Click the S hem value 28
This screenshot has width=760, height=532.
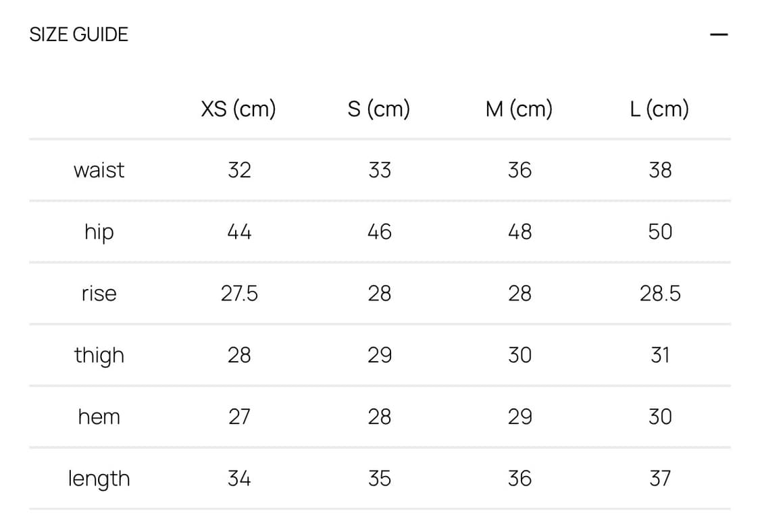[379, 417]
